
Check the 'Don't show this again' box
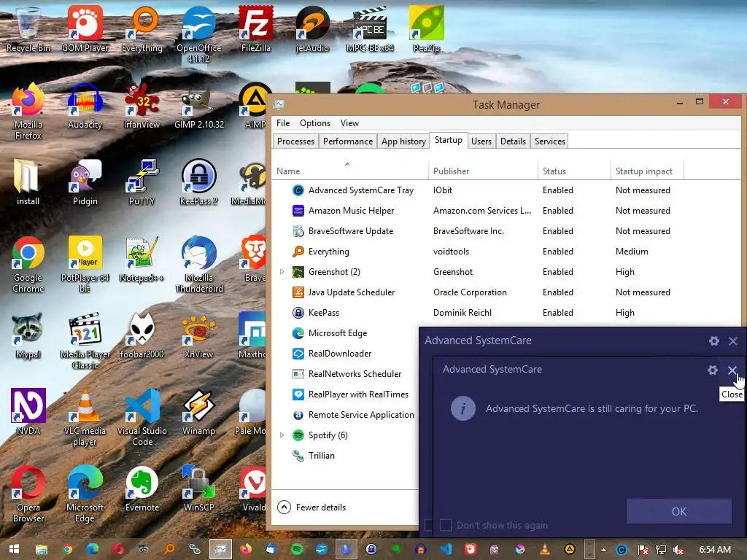pos(446,525)
